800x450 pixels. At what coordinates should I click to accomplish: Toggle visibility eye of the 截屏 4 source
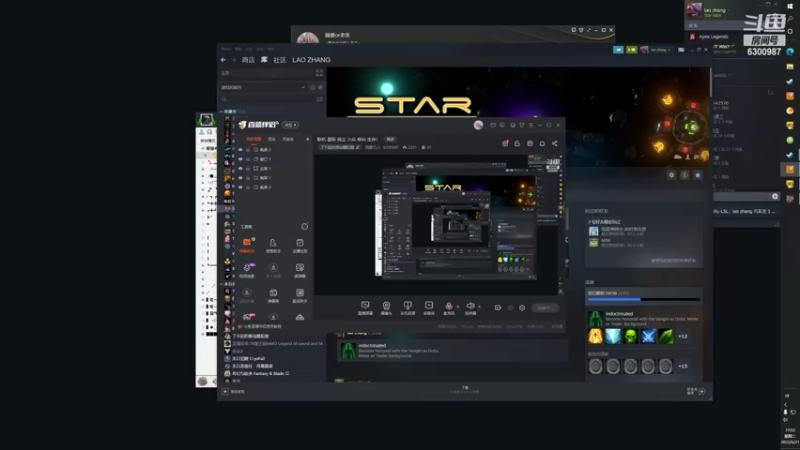240,187
